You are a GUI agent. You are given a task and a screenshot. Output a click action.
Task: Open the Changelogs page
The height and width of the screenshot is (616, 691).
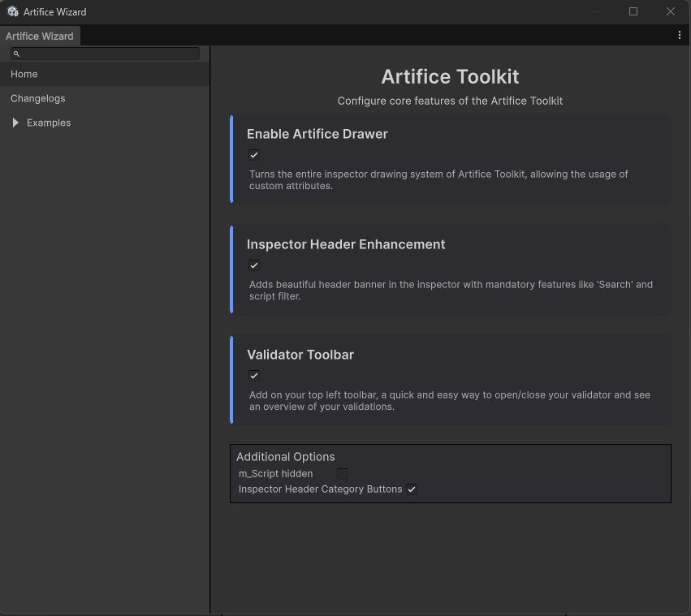[105, 98]
